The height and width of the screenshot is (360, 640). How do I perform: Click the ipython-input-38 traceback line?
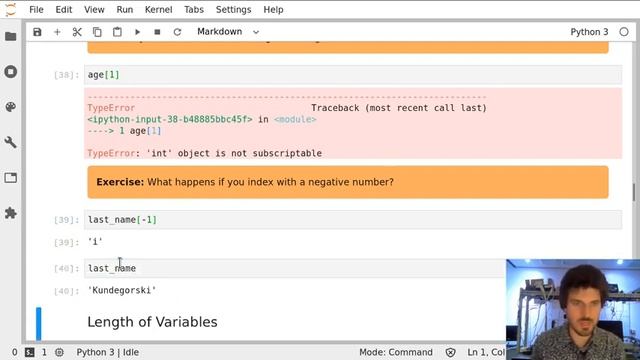click(202, 119)
